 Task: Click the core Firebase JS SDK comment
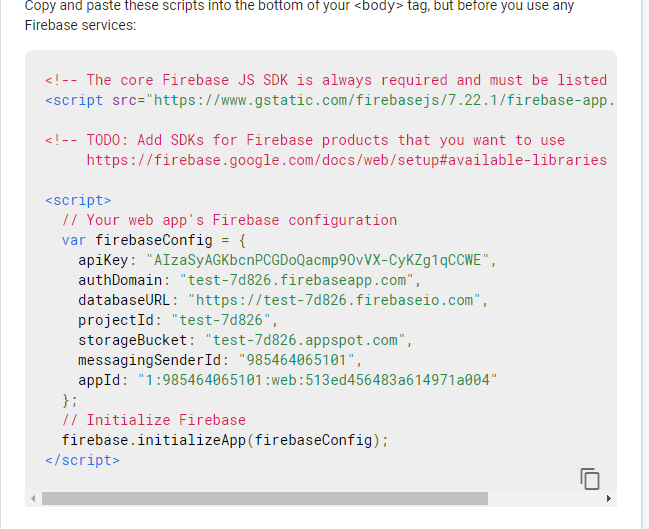pos(325,80)
